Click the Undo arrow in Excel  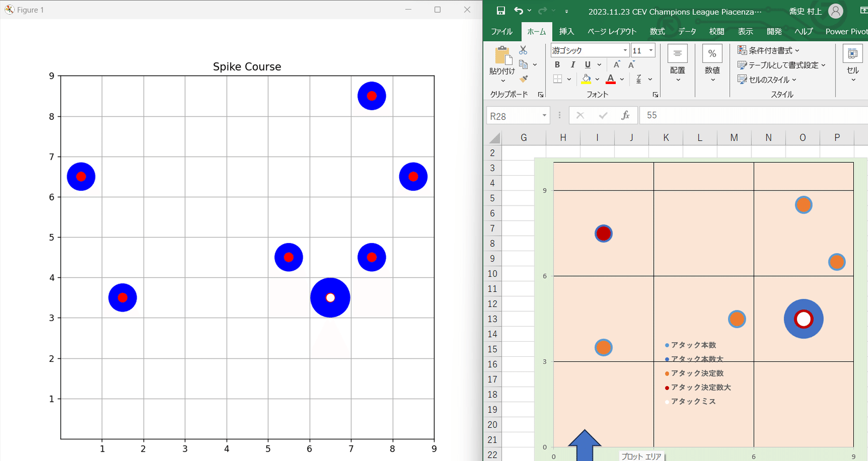(x=519, y=11)
